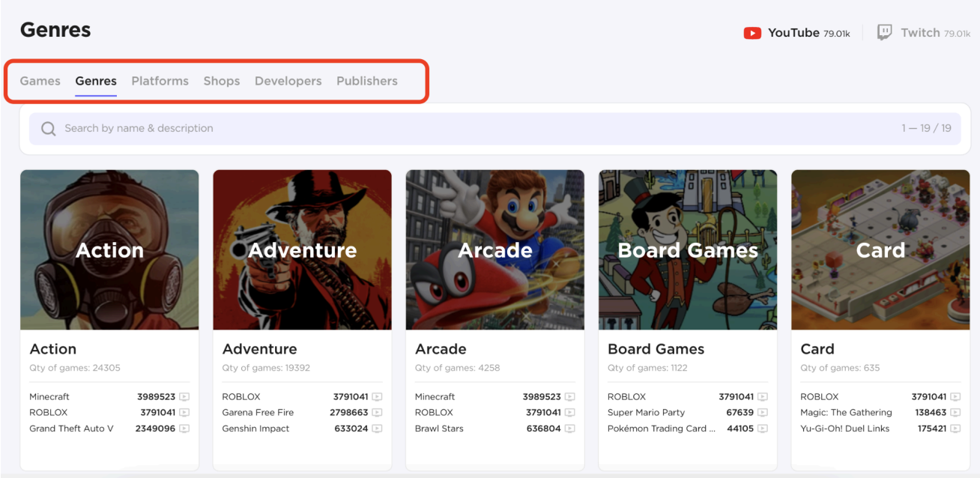This screenshot has width=980, height=478.
Task: Click Qty of games: 24305 text
Action: pyautogui.click(x=75, y=368)
